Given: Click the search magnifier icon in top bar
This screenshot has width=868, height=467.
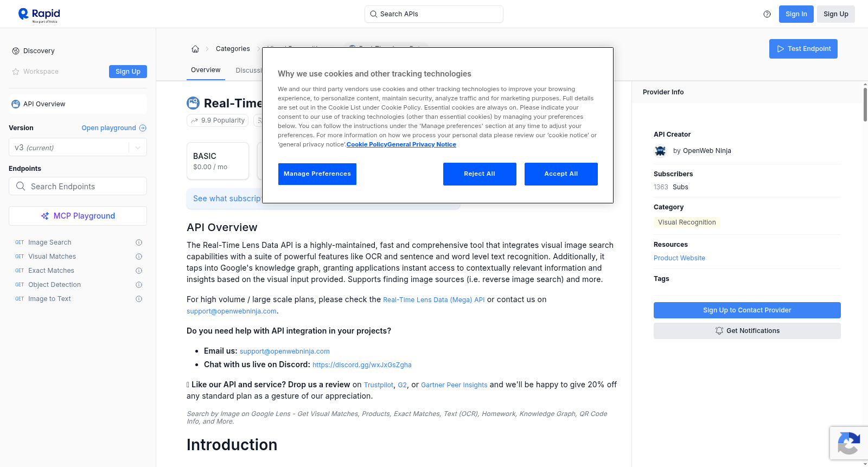Looking at the screenshot, I should pyautogui.click(x=373, y=14).
